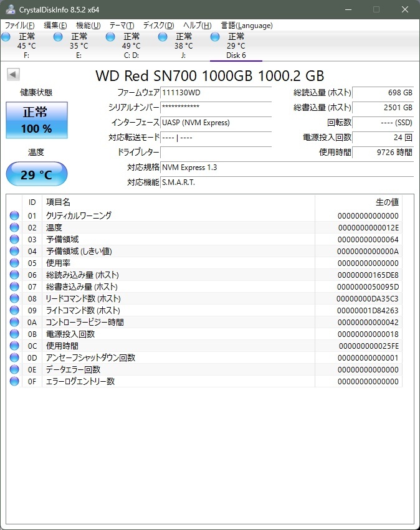420x530 pixels.
Task: Click the interface field UASP (NVM Express)
Action: 216,122
